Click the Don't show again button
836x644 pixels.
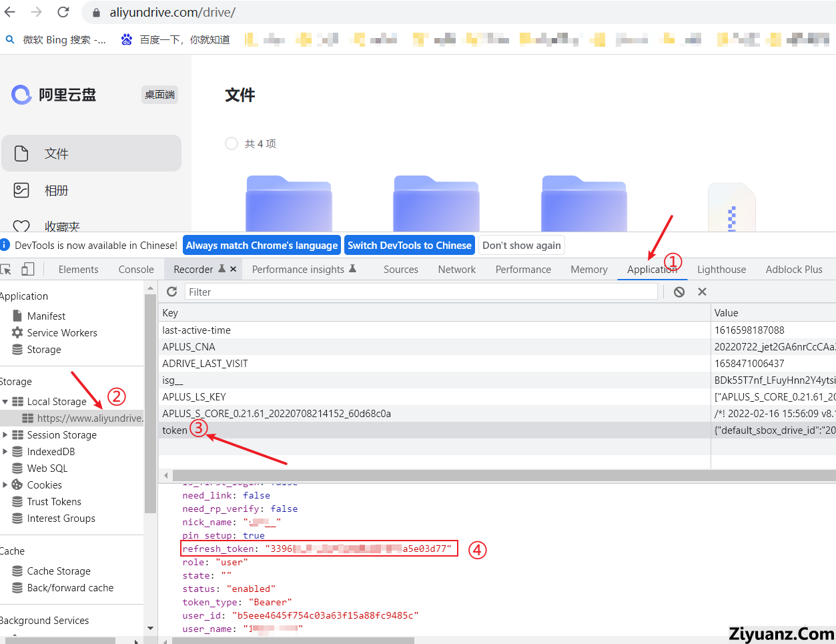[x=521, y=246]
